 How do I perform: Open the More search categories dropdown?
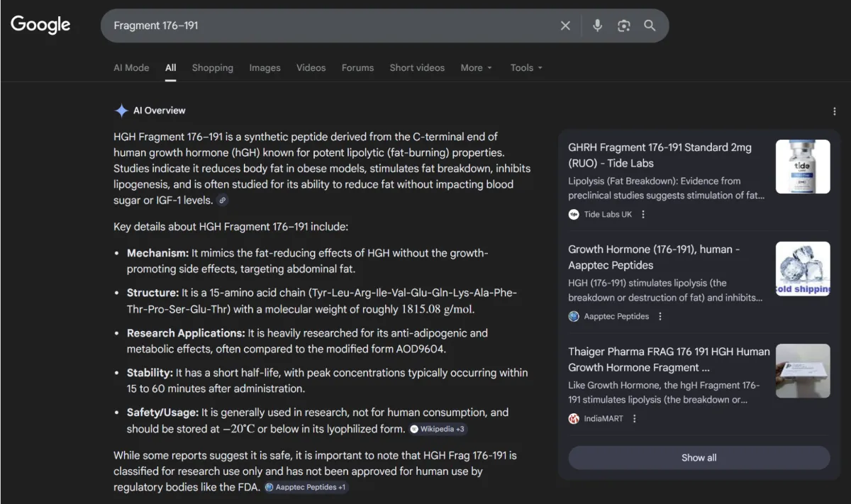coord(476,67)
